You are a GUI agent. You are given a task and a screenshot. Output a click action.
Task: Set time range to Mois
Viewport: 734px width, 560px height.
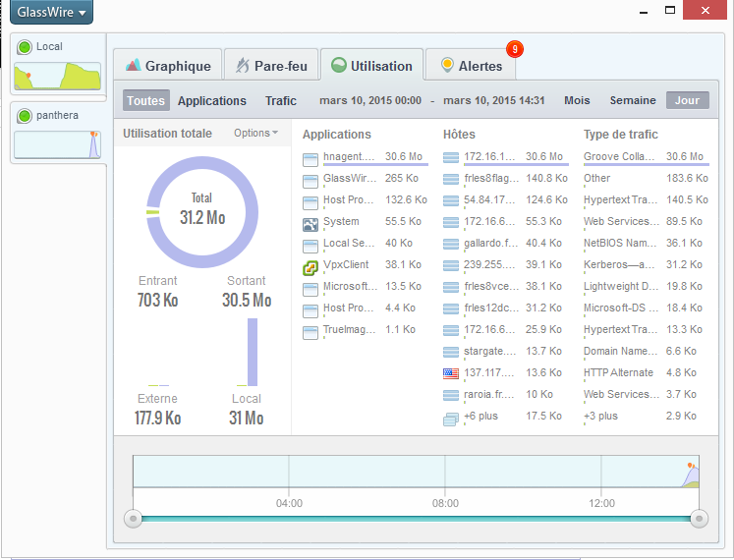pyautogui.click(x=577, y=100)
